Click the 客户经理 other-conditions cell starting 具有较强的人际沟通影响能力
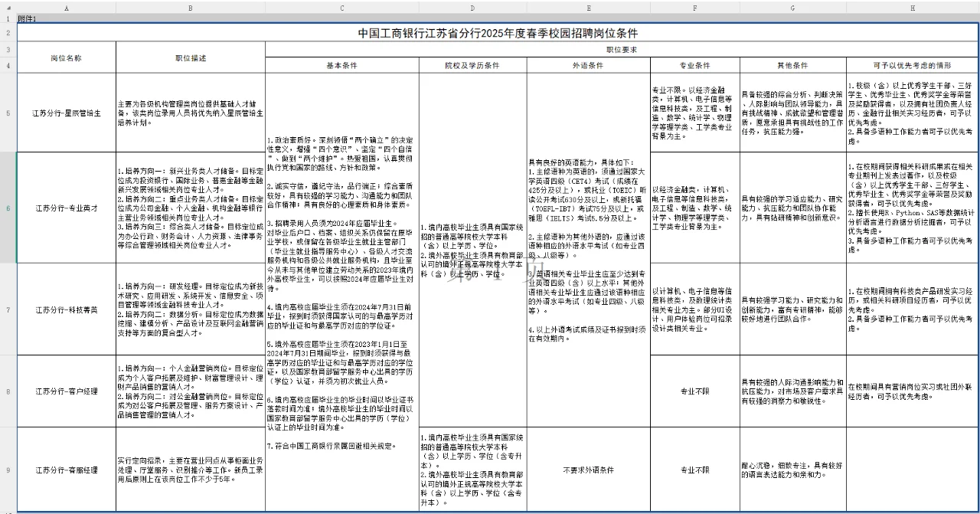 [x=792, y=391]
